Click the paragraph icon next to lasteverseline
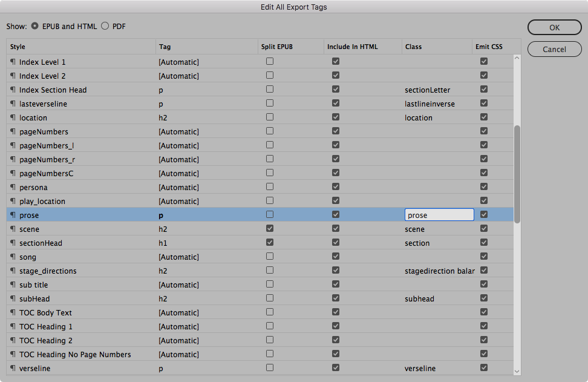This screenshot has height=382, width=588. (12, 104)
